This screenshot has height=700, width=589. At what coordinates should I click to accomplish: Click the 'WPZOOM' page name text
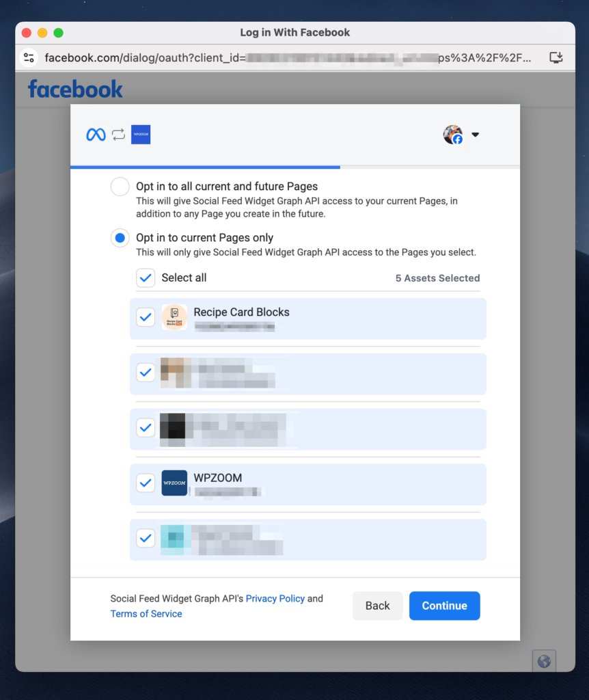click(218, 478)
